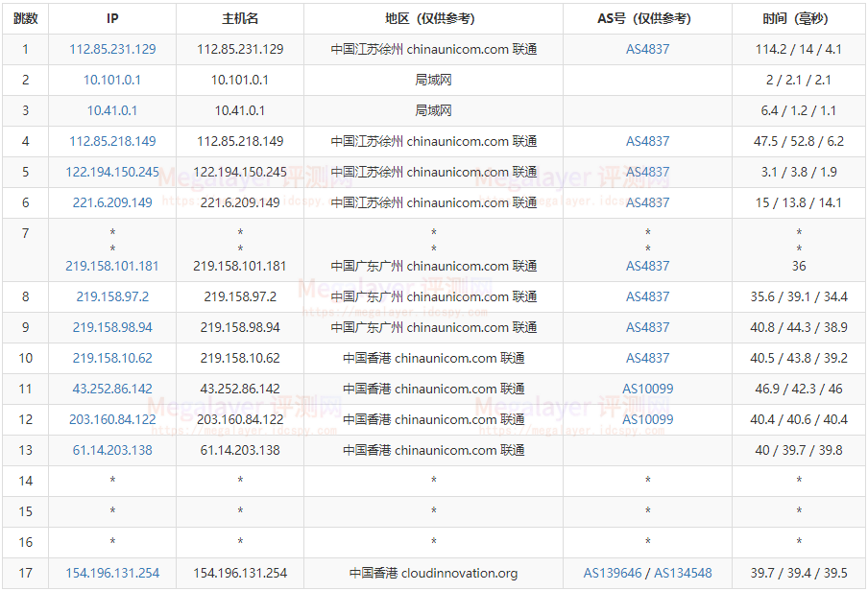Click IP link 154.196.131.254
The width and height of the screenshot is (868, 591).
point(112,574)
